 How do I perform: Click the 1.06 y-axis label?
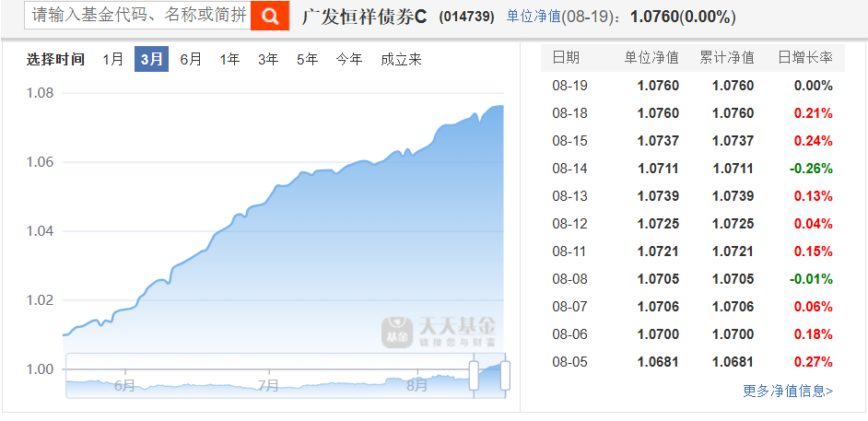(x=41, y=162)
